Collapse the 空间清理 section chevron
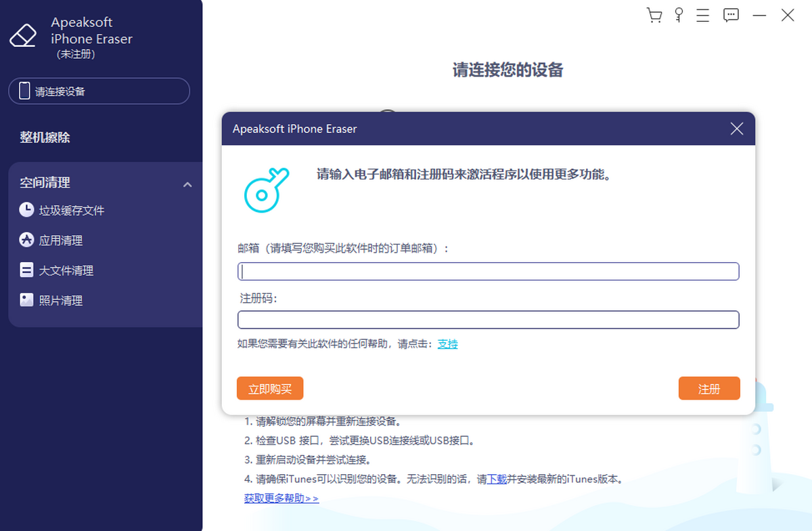The height and width of the screenshot is (531, 812). click(x=187, y=184)
